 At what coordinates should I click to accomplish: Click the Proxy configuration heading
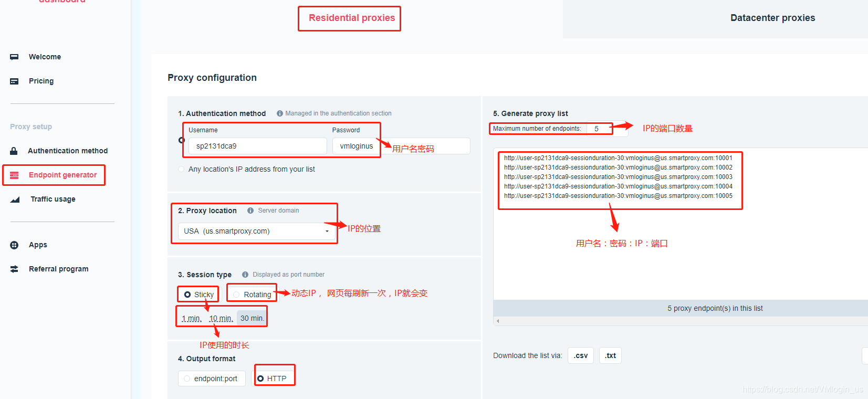click(212, 78)
